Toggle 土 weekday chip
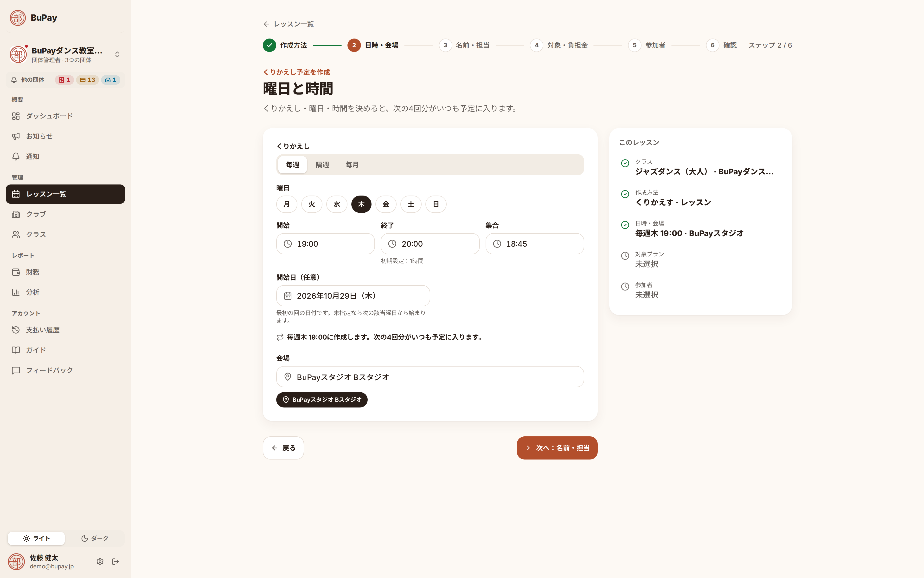 click(411, 204)
